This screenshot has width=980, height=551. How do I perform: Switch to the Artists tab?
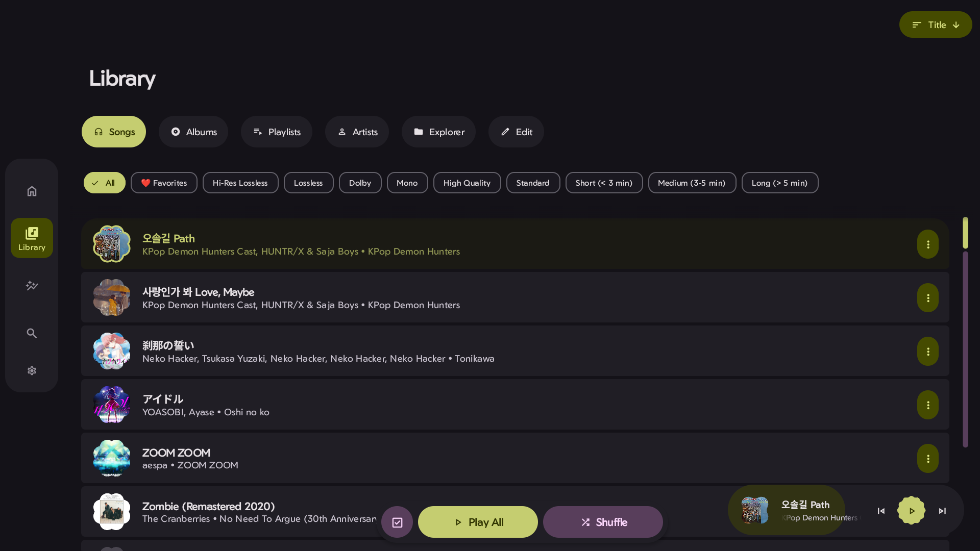click(x=357, y=132)
